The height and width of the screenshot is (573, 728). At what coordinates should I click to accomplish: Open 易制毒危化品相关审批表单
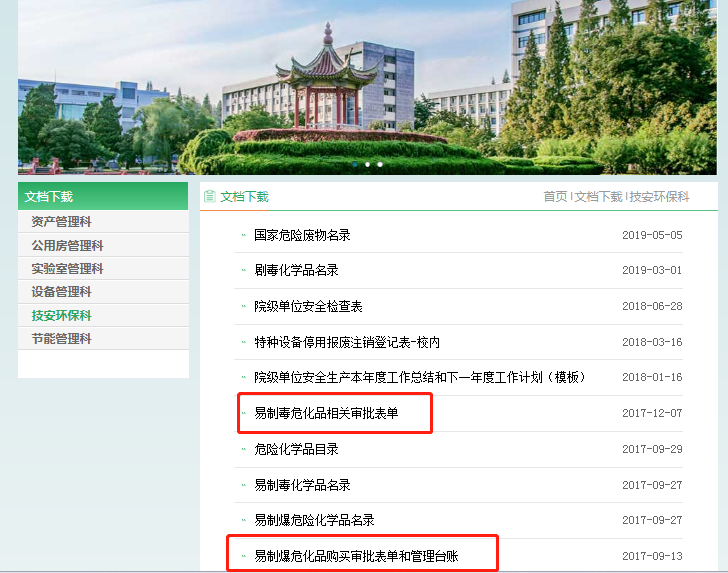[x=326, y=413]
